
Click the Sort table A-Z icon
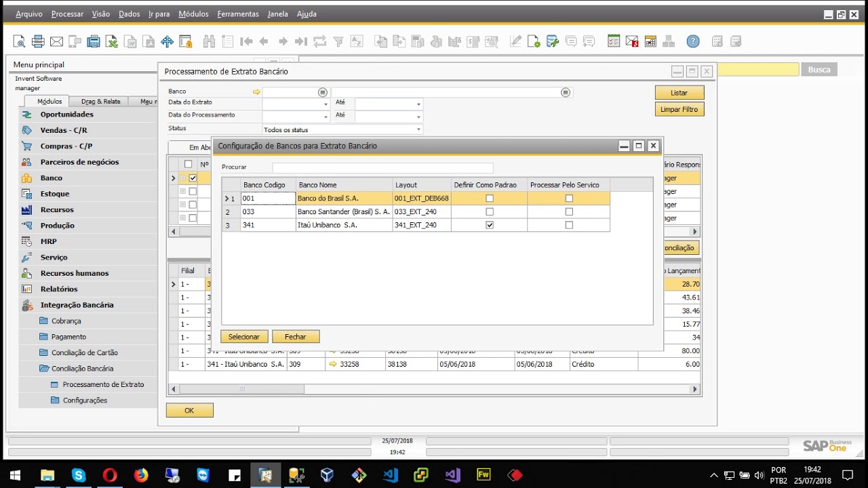[x=357, y=41]
